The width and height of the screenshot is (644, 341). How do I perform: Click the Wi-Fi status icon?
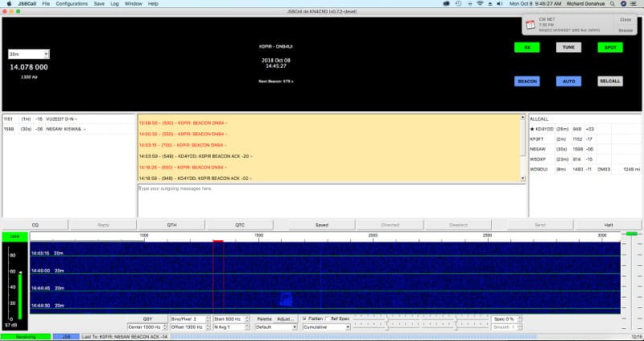pos(480,3)
